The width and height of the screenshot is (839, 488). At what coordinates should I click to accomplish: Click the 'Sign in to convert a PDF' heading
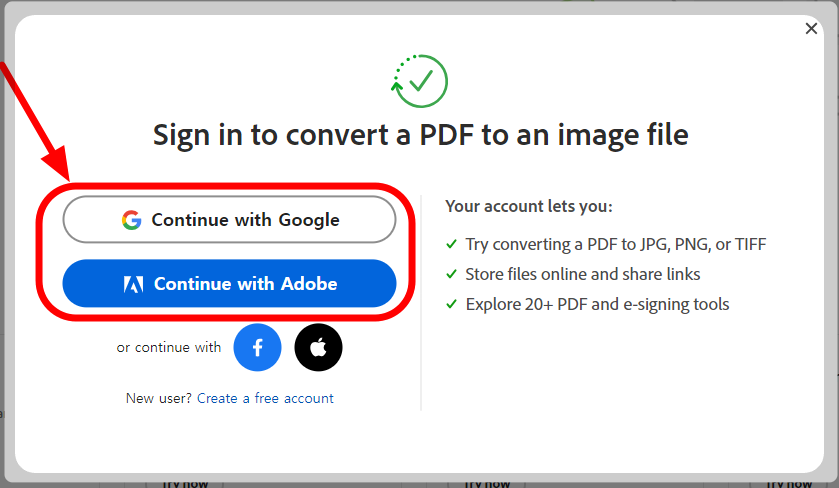(421, 135)
